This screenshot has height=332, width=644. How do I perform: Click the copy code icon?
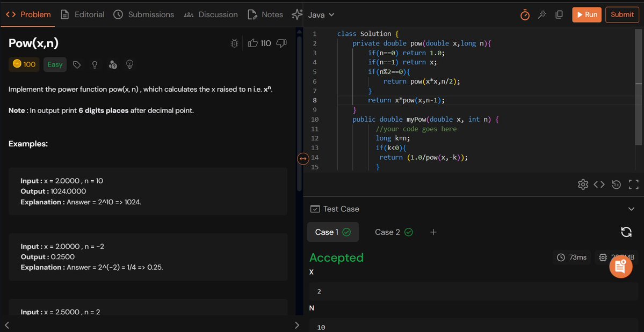[x=559, y=15]
